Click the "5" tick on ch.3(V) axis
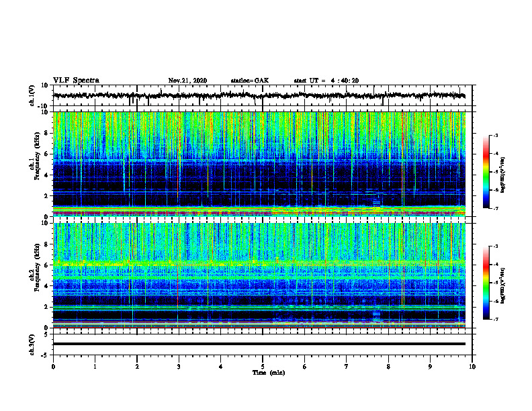Image resolution: width=532 pixels, height=411 pixels. [46, 334]
